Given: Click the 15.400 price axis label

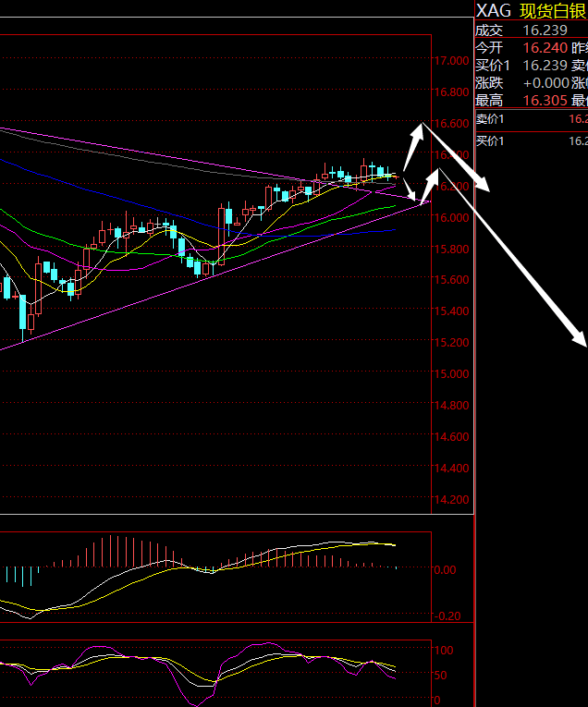Looking at the screenshot, I should tap(451, 311).
